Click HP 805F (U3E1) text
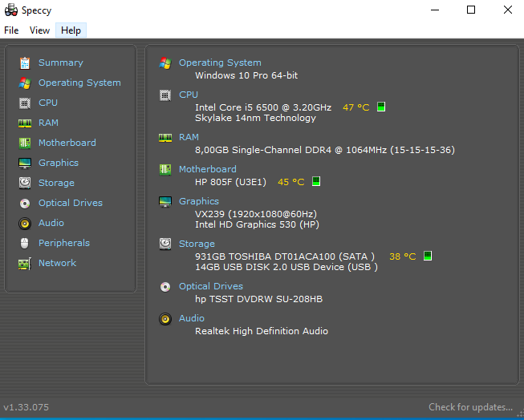The width and height of the screenshot is (524, 420). pos(231,182)
